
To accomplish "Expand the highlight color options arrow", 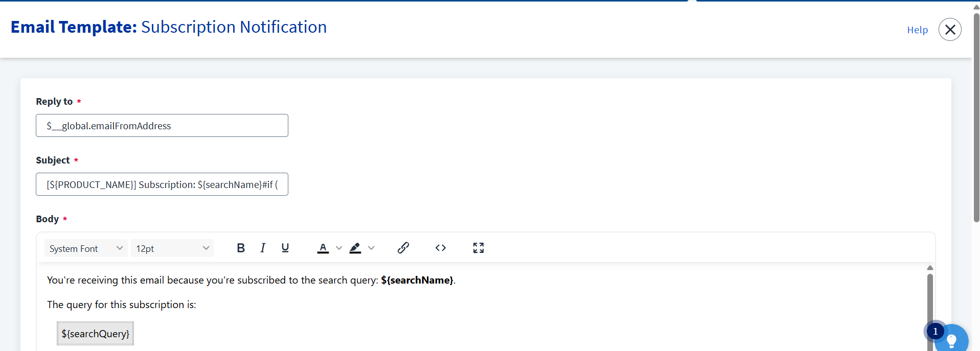I will [x=372, y=248].
